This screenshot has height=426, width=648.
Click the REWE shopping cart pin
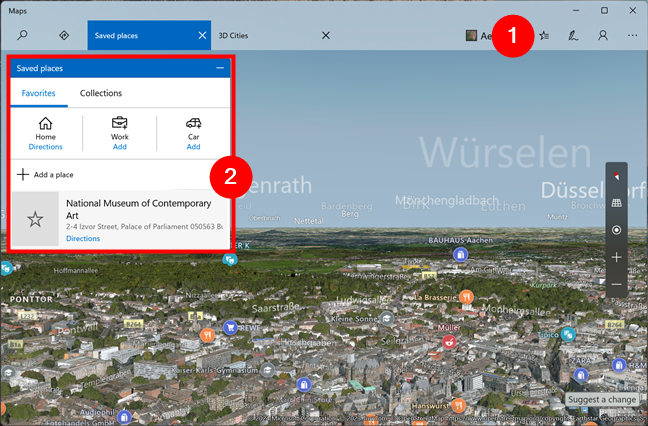[x=230, y=328]
